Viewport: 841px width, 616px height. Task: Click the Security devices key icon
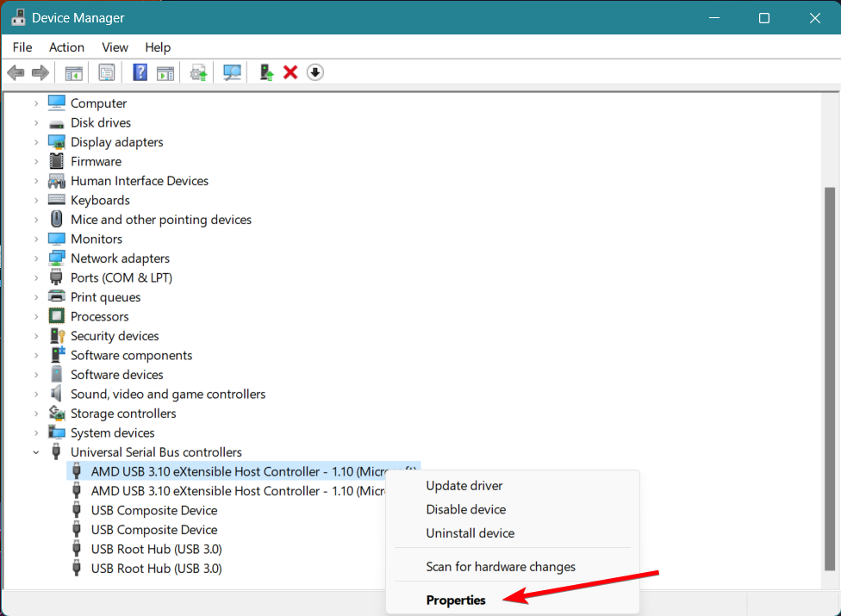click(x=57, y=336)
